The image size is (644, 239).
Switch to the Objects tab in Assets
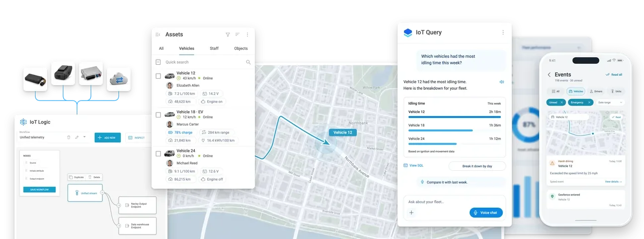click(241, 49)
